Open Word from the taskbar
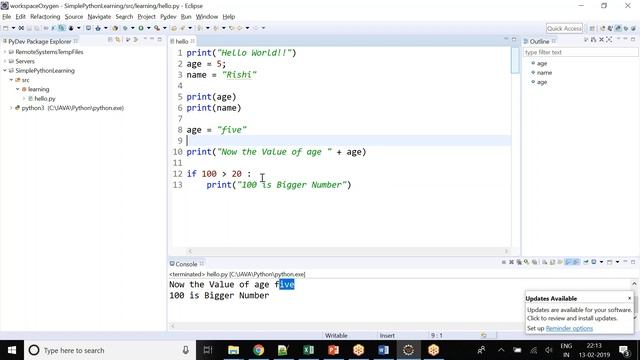 (x=383, y=350)
